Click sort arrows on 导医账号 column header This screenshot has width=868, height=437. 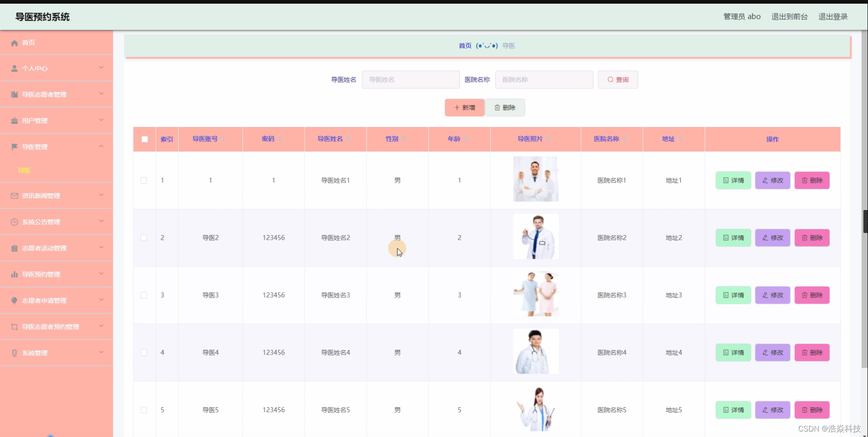[224, 139]
